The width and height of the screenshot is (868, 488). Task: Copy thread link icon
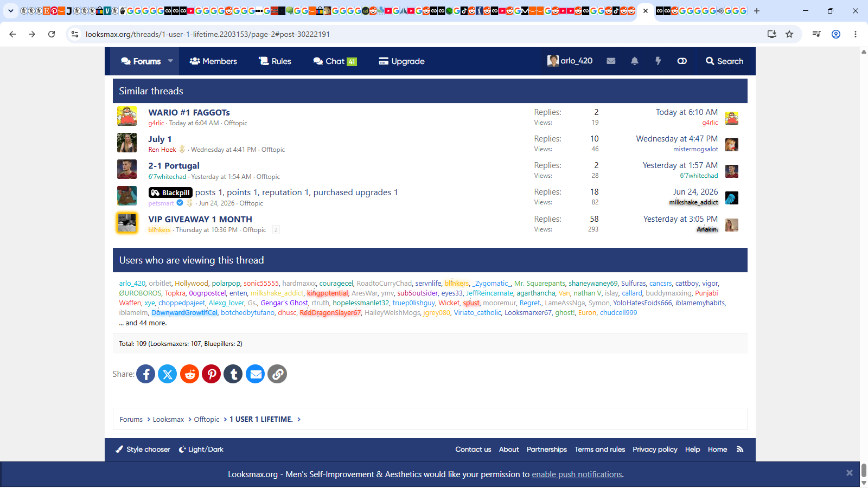point(277,374)
